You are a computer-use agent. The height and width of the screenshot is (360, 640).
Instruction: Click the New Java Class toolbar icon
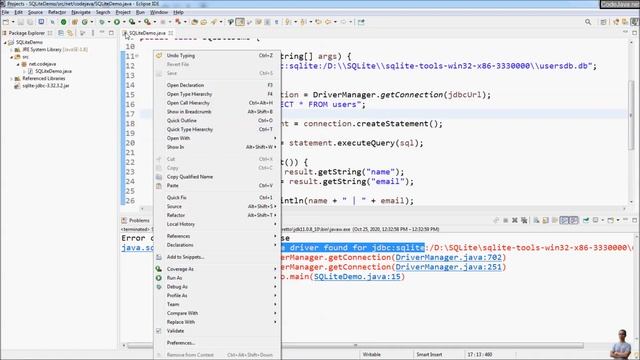(x=84, y=22)
